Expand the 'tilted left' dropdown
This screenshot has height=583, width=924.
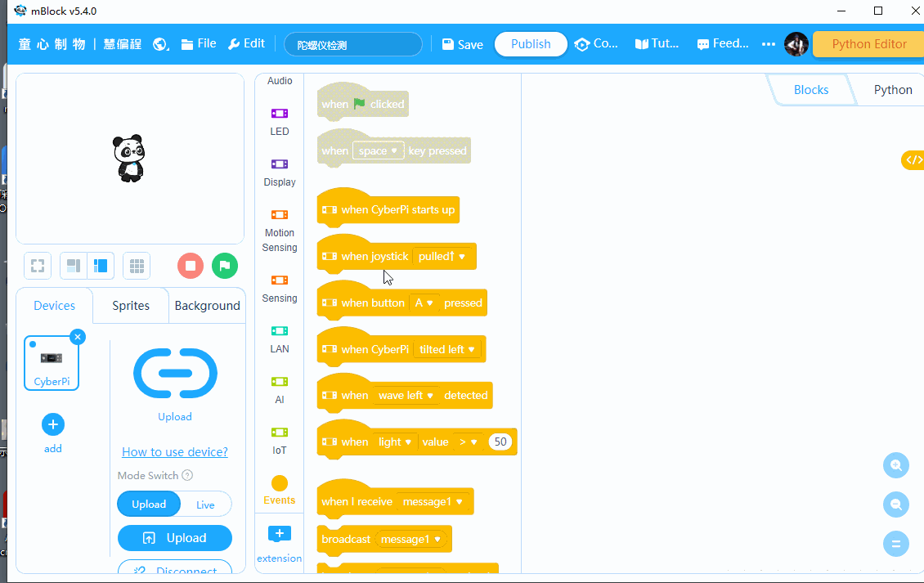point(447,349)
